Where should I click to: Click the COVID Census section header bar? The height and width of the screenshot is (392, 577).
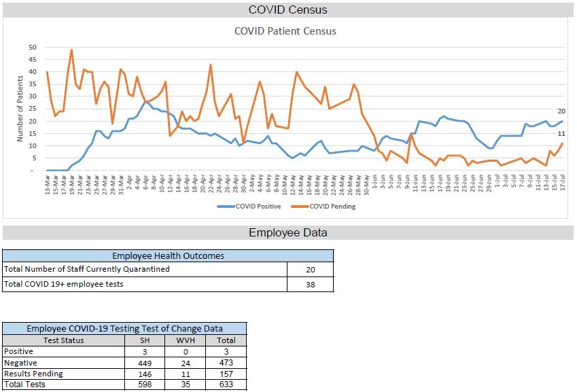pyautogui.click(x=288, y=10)
